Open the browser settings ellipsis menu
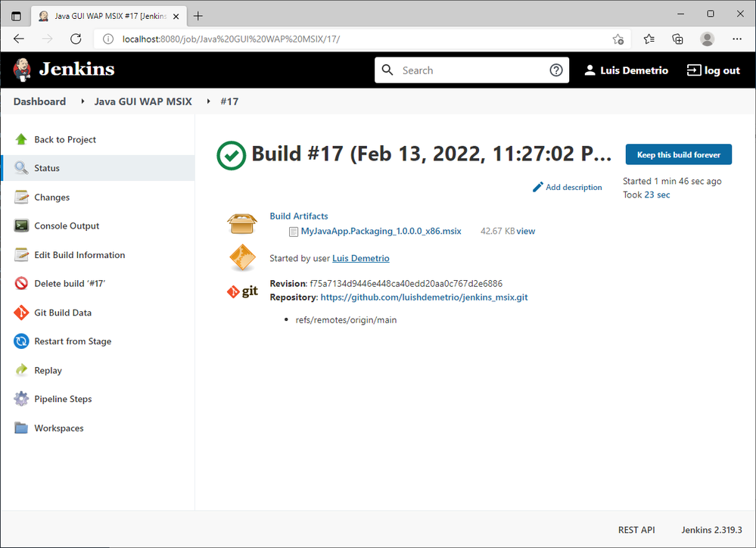The image size is (756, 548). point(737,39)
